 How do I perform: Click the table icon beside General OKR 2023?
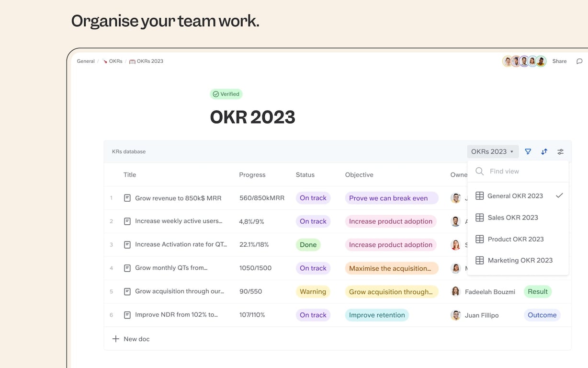coord(479,196)
